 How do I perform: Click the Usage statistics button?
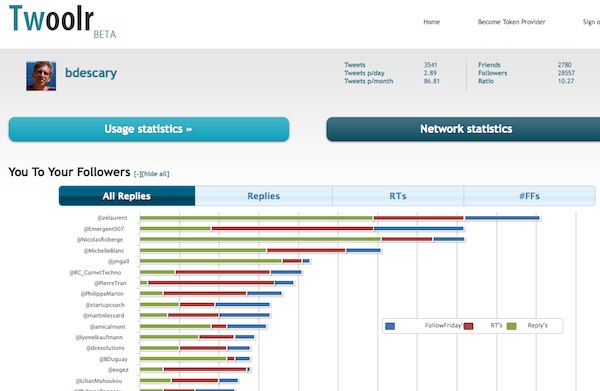tap(148, 129)
